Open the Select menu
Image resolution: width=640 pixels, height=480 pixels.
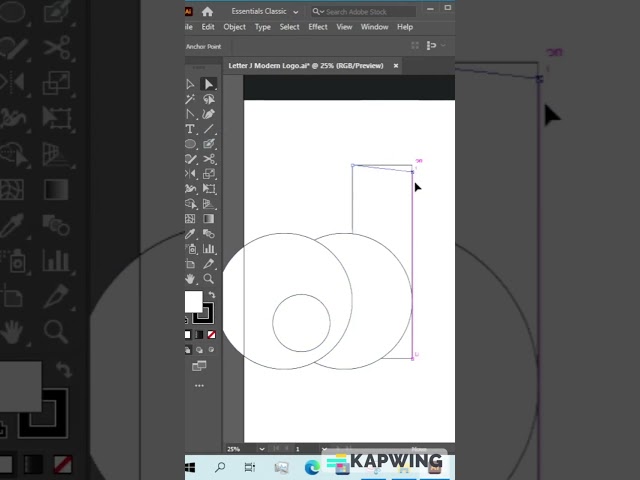point(289,27)
